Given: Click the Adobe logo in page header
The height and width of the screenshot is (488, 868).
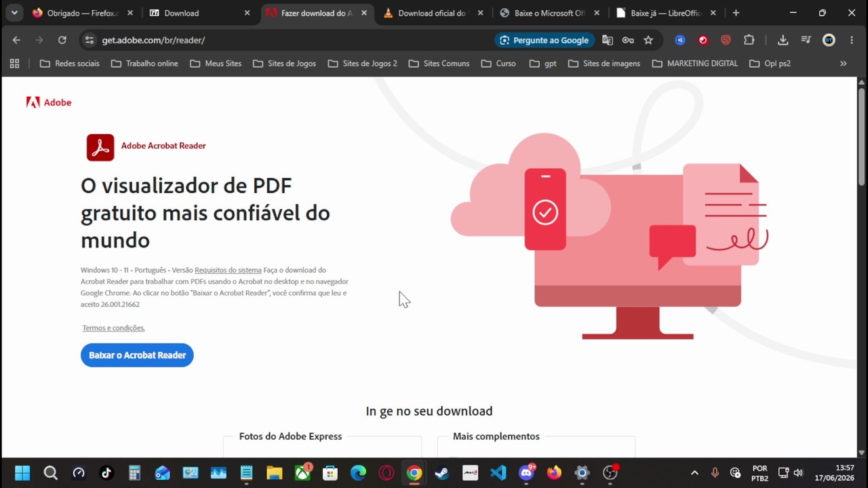Looking at the screenshot, I should (x=49, y=102).
